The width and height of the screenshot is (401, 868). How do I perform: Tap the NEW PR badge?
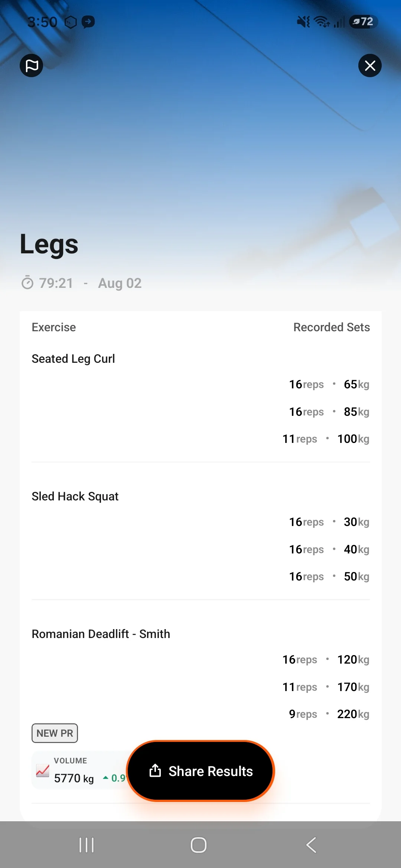[x=55, y=733]
